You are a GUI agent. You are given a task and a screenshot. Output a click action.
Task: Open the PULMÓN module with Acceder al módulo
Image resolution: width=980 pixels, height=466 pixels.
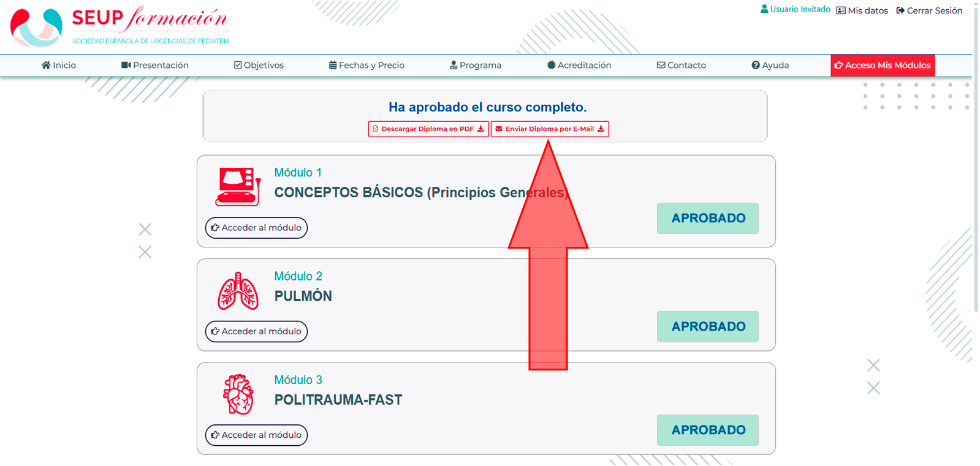tap(256, 331)
